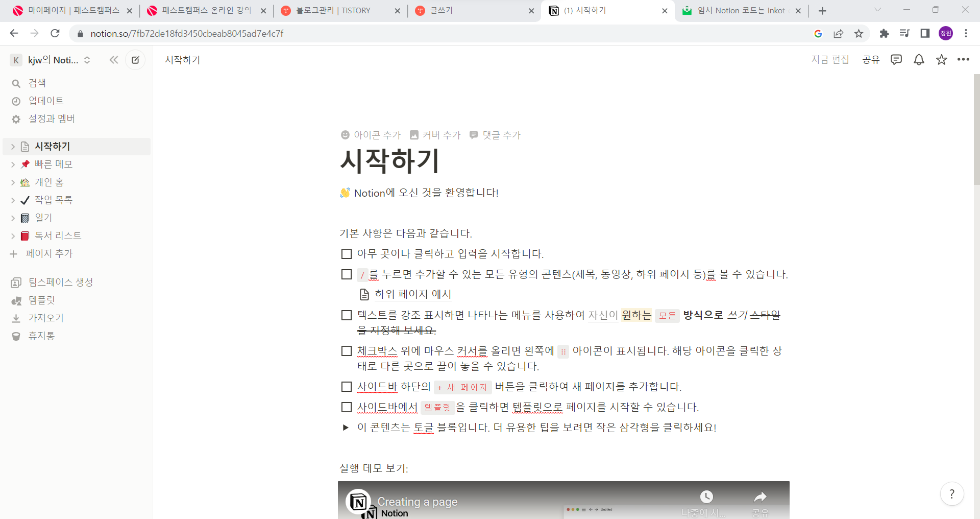980x519 pixels.
Task: Check the '/를 누르면 추가할 수' checkbox
Action: 347,274
